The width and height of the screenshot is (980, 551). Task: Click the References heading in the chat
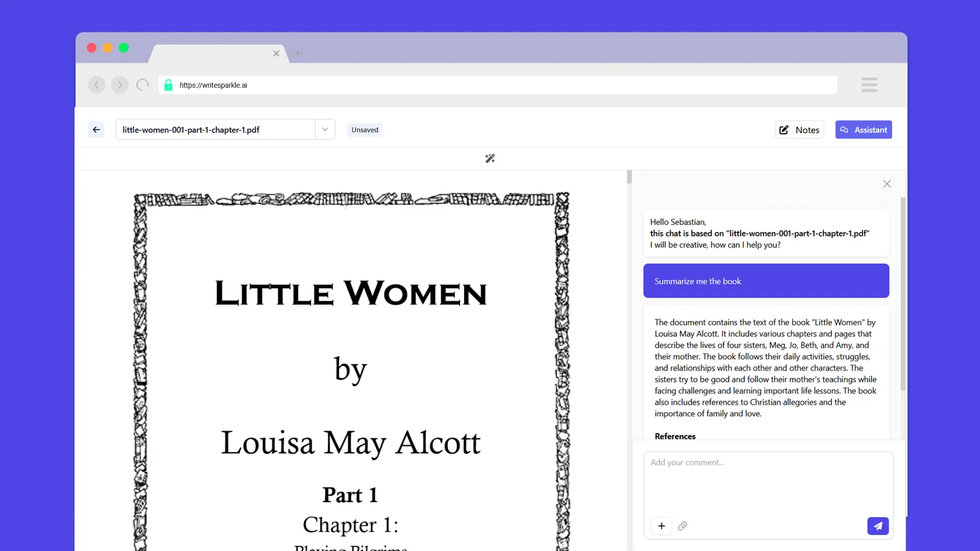coord(675,436)
